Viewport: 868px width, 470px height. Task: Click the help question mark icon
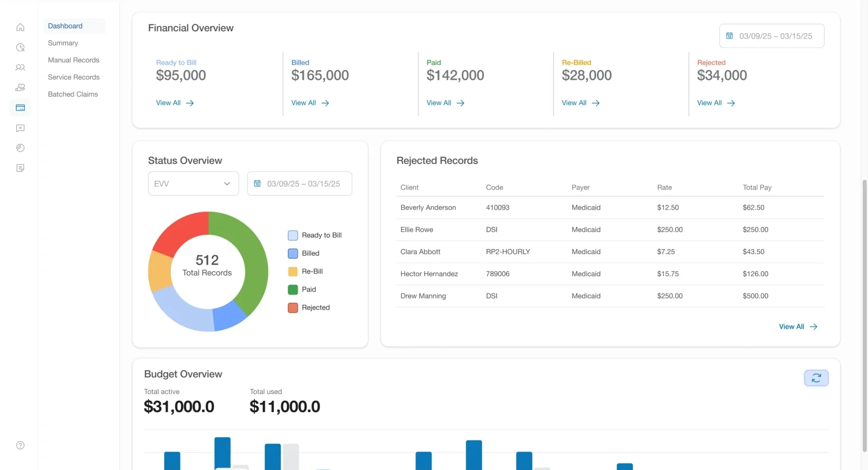tap(20, 445)
